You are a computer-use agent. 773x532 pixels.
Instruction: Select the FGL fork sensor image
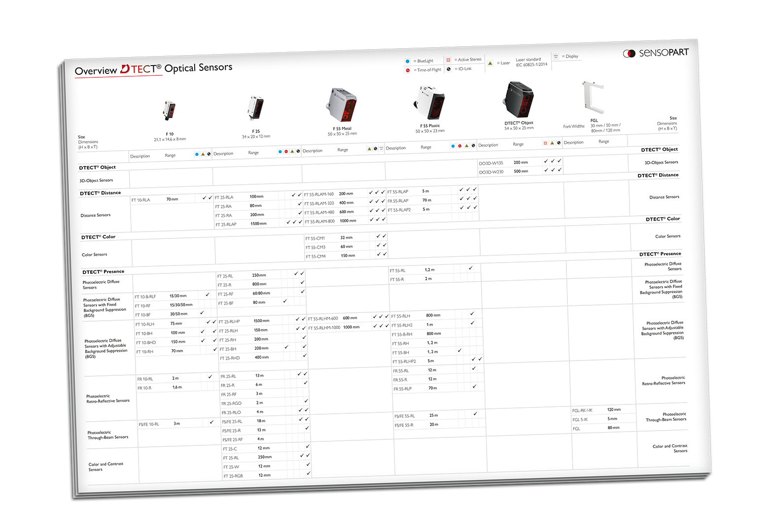[594, 98]
